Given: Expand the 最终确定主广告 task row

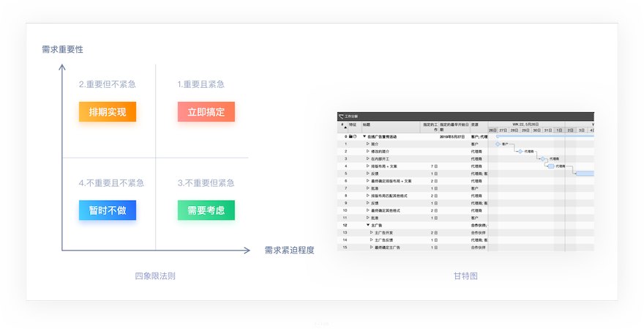Looking at the screenshot, I should click(x=372, y=248).
